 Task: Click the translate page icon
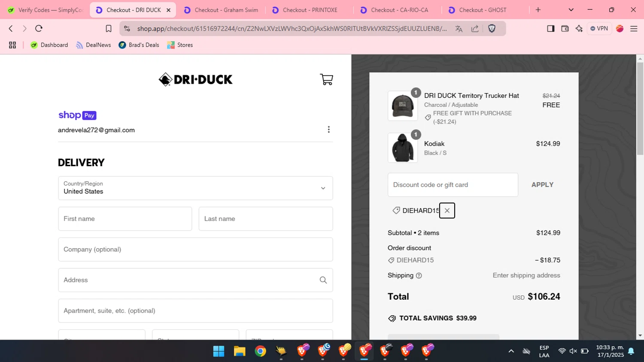pyautogui.click(x=459, y=29)
